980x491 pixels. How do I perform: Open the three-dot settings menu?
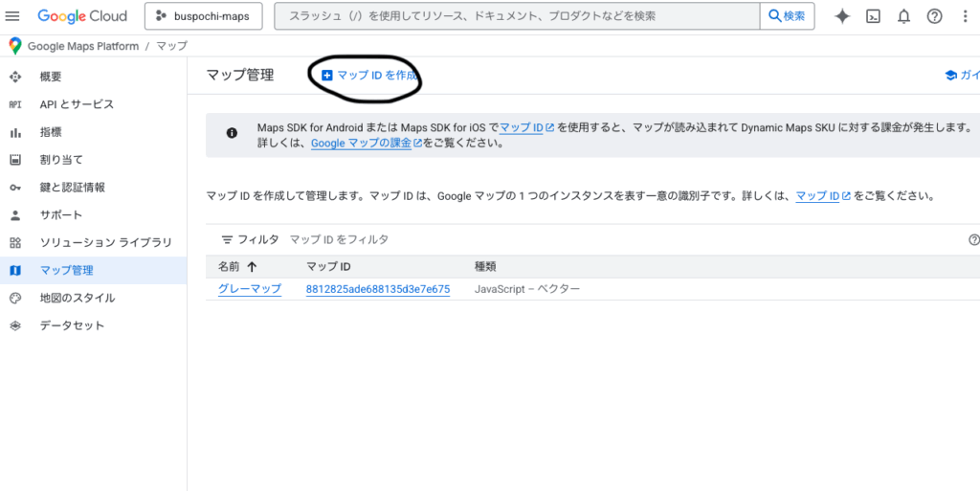pos(965,16)
